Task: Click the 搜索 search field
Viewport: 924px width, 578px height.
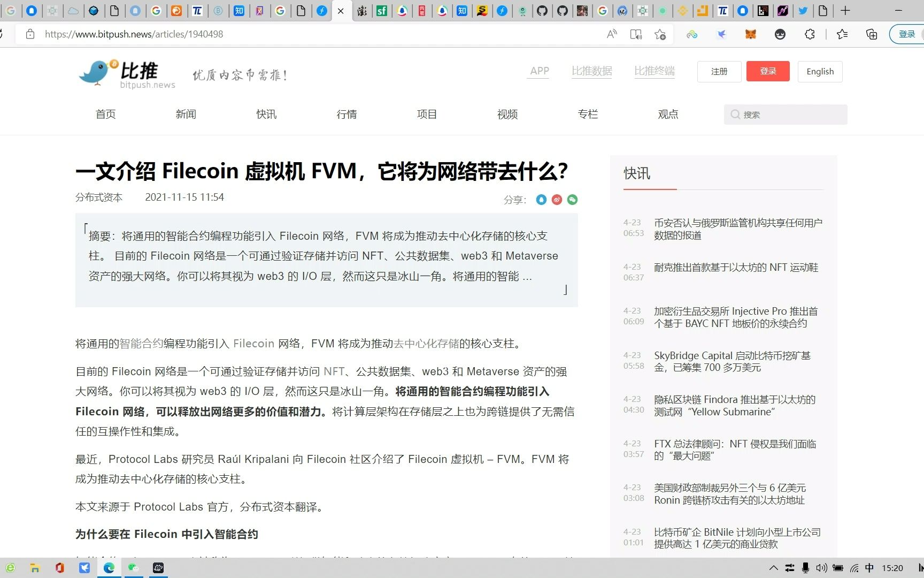Action: click(x=786, y=115)
